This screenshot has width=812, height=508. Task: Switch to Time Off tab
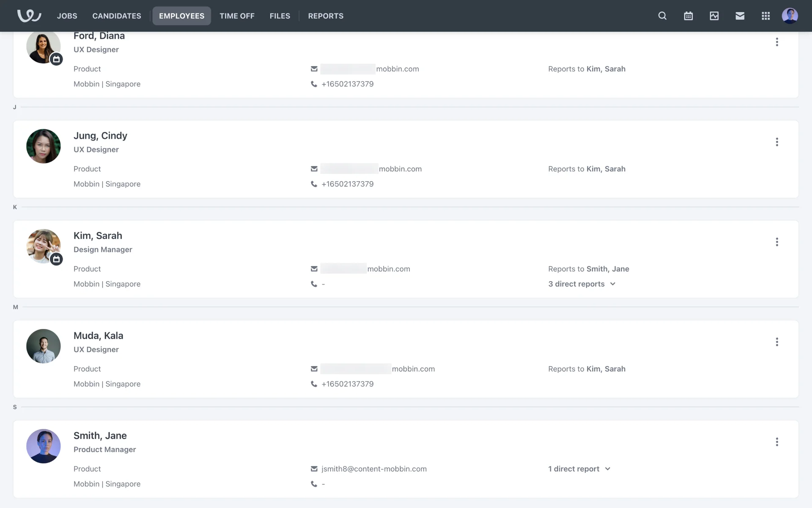point(237,16)
